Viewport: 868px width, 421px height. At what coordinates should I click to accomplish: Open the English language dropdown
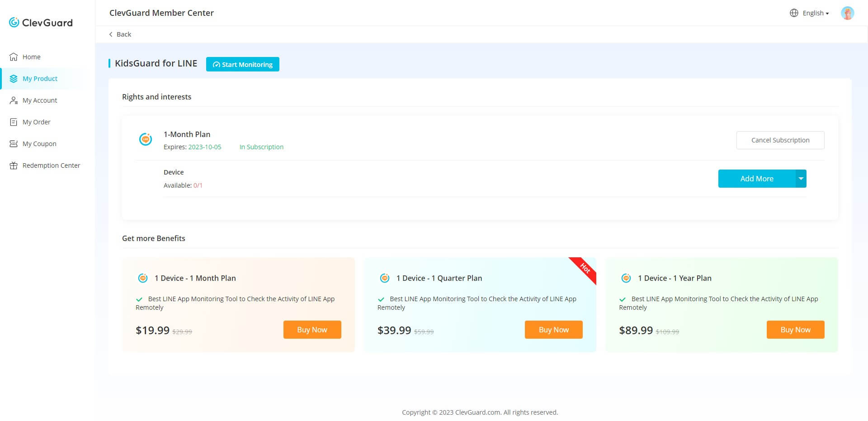(x=816, y=13)
